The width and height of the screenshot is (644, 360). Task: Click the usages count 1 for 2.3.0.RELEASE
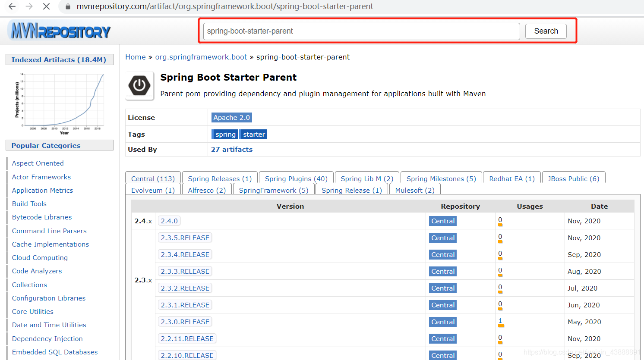[500, 320]
